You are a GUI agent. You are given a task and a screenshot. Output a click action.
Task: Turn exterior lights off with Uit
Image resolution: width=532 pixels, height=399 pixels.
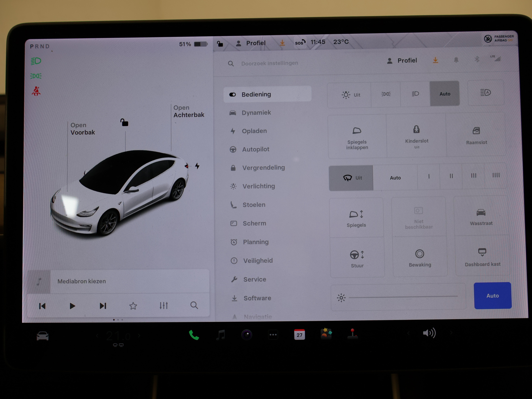click(x=350, y=94)
